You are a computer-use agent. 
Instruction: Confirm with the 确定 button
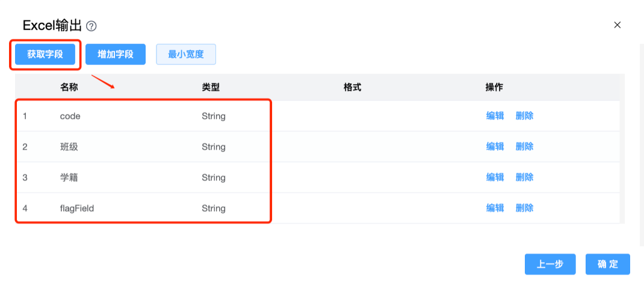coord(608,264)
